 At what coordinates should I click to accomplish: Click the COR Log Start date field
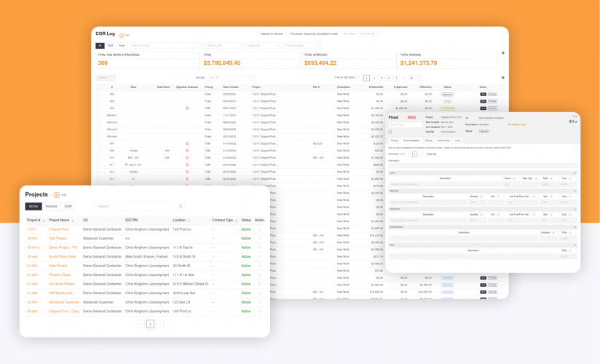point(349,34)
